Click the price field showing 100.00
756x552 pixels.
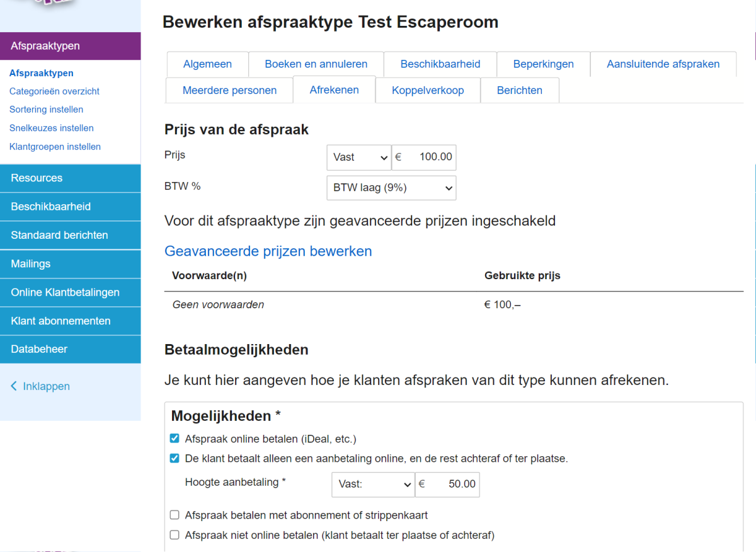coord(424,158)
